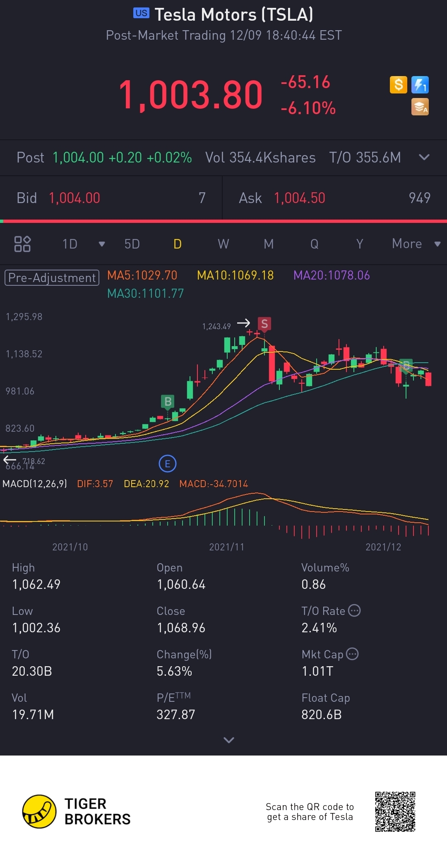The image size is (447, 868).
Task: Tap the Post price 1,004.00
Action: (78, 158)
